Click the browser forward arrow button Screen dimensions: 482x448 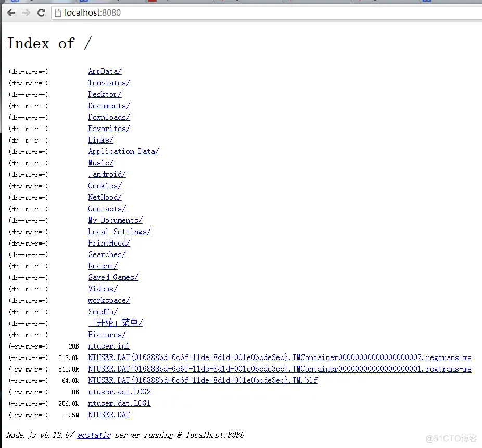[x=26, y=12]
